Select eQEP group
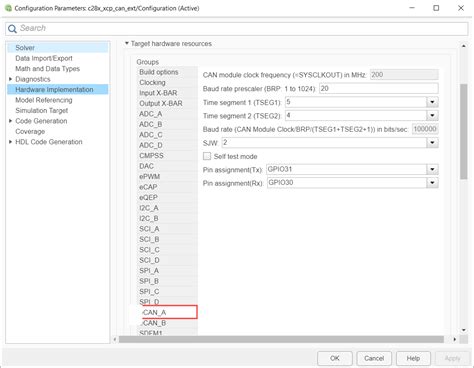This screenshot has width=474, height=368. [167, 197]
